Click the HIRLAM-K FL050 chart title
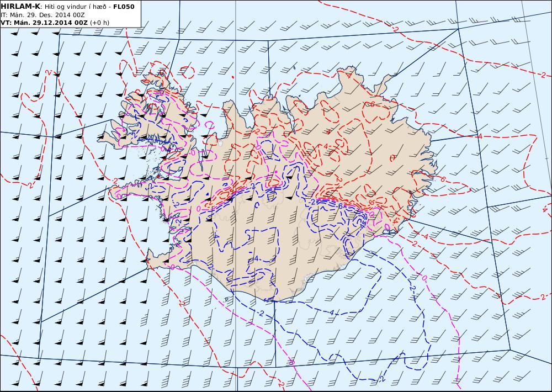 [67, 6]
